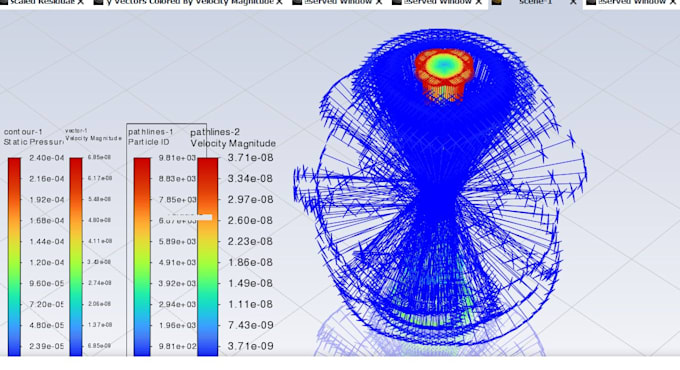Image resolution: width=680 pixels, height=370 pixels.
Task: Click the 1.86e-08 pathlines-2 value
Action: coord(251,262)
